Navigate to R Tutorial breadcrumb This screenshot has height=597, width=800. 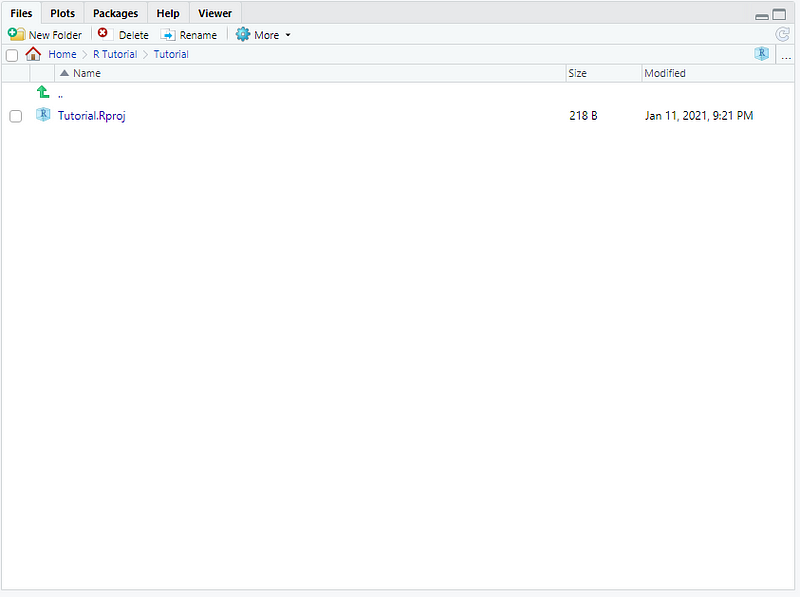point(115,54)
